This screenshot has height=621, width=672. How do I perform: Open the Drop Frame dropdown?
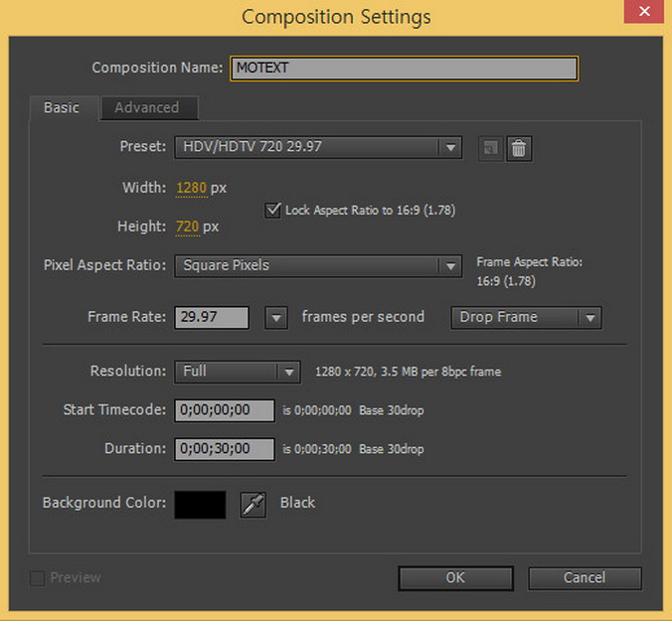tap(526, 318)
